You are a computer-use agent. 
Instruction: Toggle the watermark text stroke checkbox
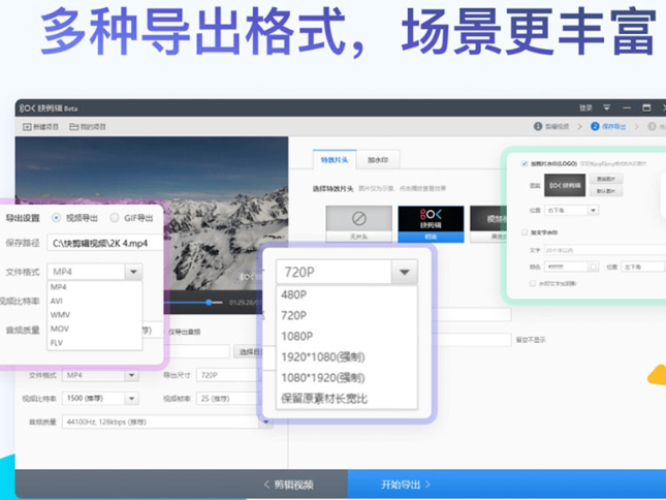pyautogui.click(x=532, y=283)
